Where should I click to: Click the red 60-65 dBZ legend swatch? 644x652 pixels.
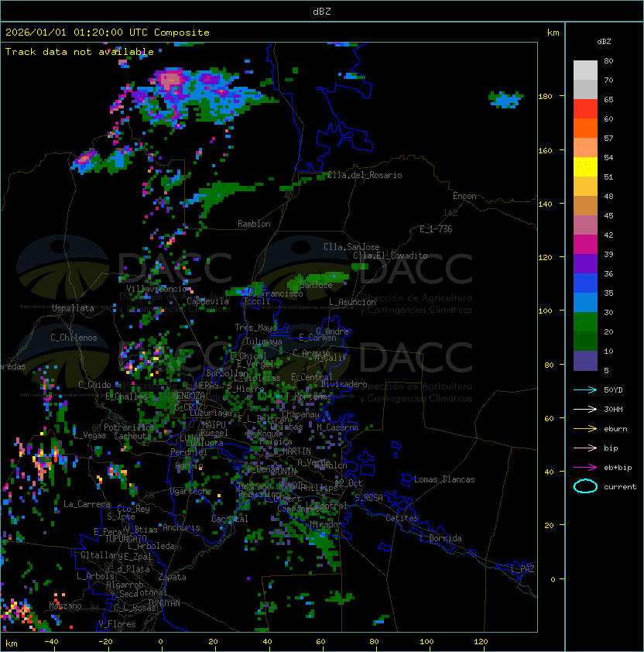click(585, 109)
